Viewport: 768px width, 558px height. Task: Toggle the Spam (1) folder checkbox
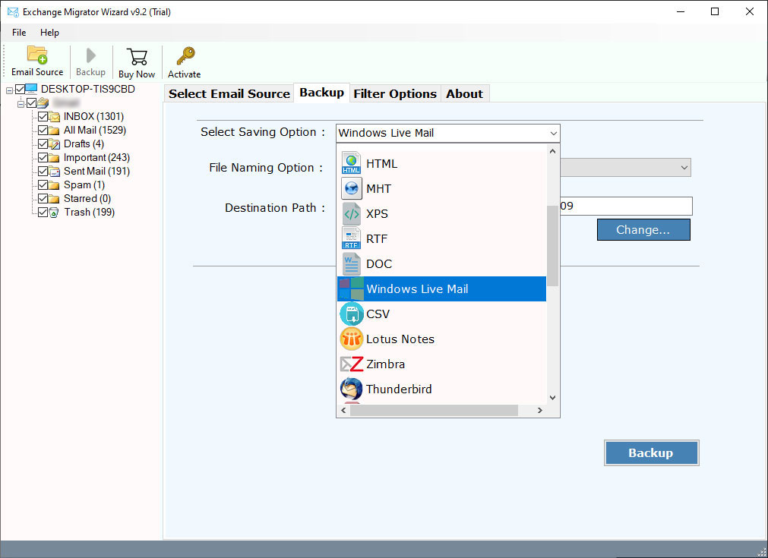tap(42, 185)
